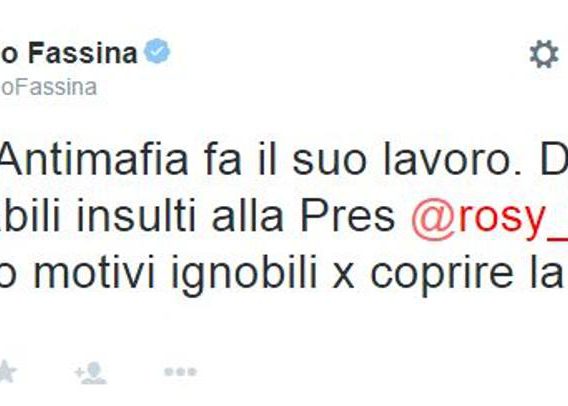Screen dimensions: 568x406
Task: Click the word alla in the tweet
Action: point(247,215)
